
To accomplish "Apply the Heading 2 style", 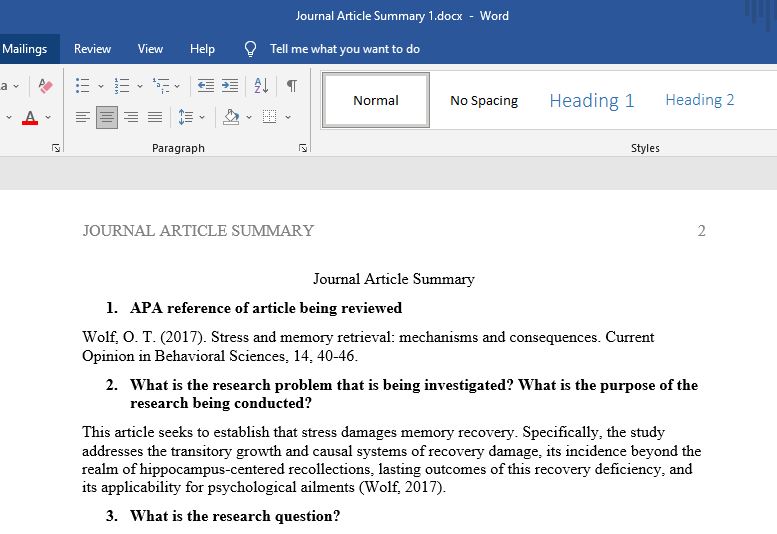I will tap(699, 100).
